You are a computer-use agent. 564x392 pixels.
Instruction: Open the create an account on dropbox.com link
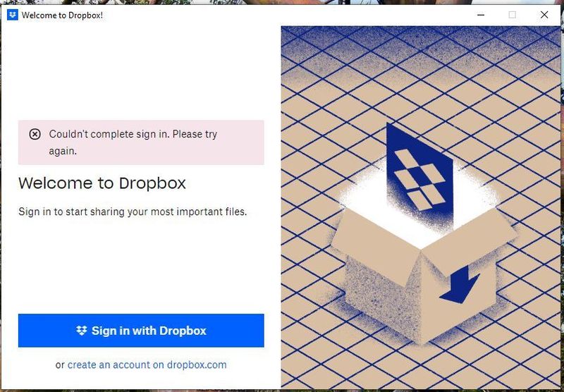[147, 365]
